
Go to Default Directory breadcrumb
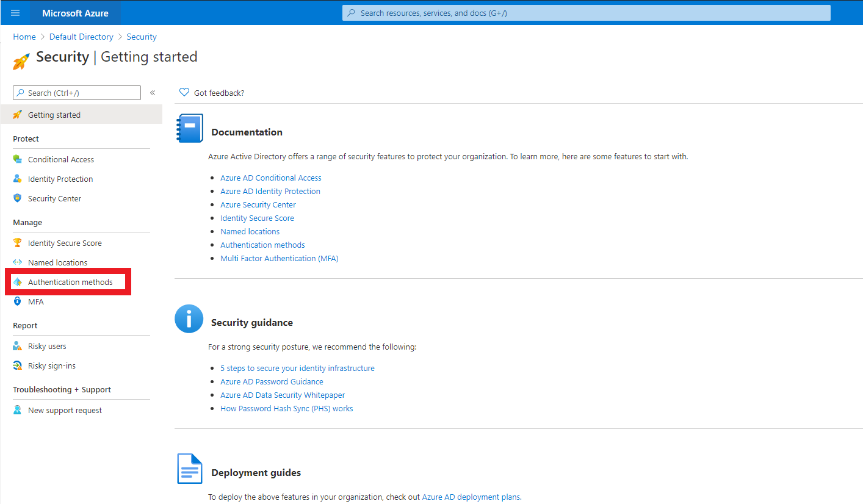[x=81, y=37]
